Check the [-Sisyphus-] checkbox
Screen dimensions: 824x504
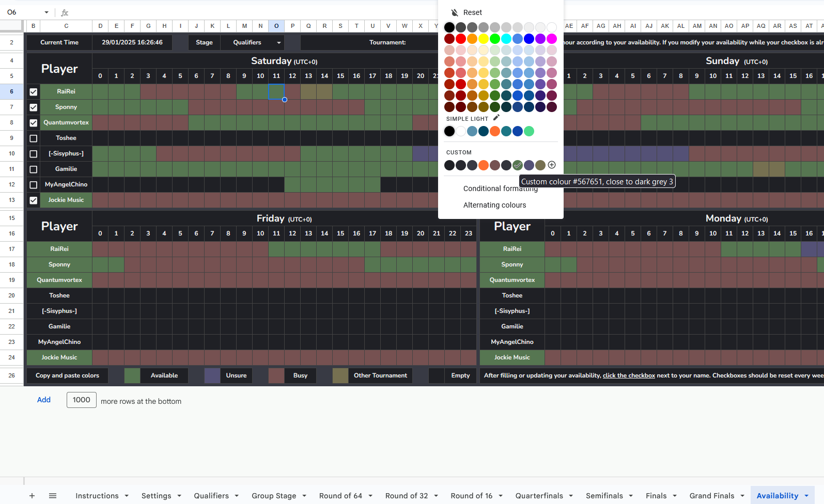34,154
